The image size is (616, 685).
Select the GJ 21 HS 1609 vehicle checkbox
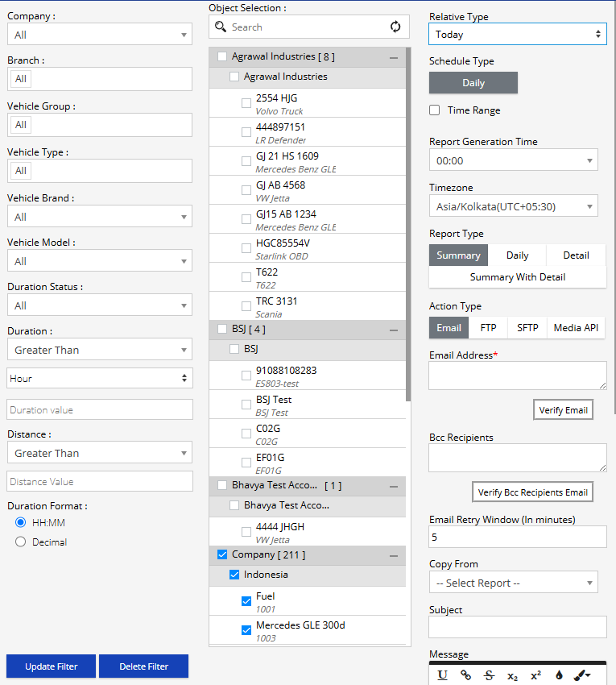pyautogui.click(x=246, y=161)
